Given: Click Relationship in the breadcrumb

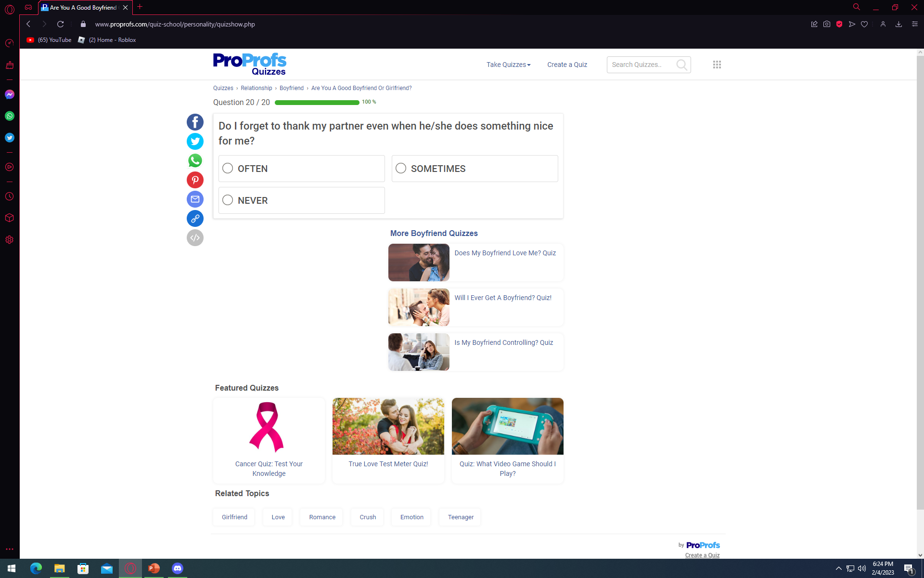Looking at the screenshot, I should tap(256, 88).
